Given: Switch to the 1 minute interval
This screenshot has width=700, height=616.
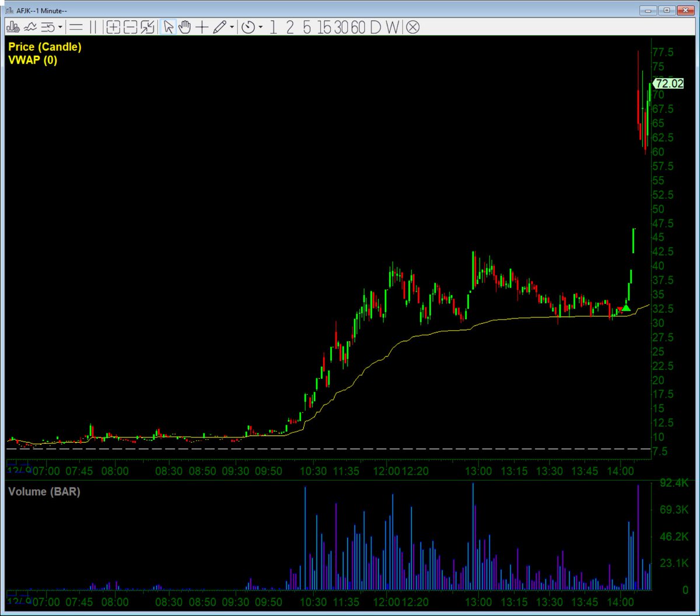Looking at the screenshot, I should [x=273, y=27].
